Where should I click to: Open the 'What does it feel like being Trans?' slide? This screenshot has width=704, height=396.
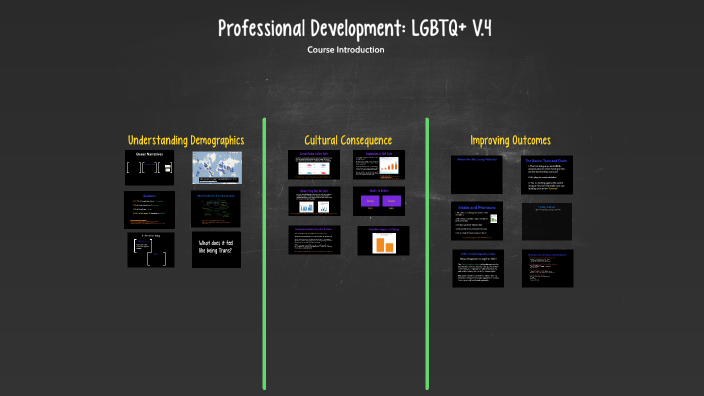pos(216,250)
